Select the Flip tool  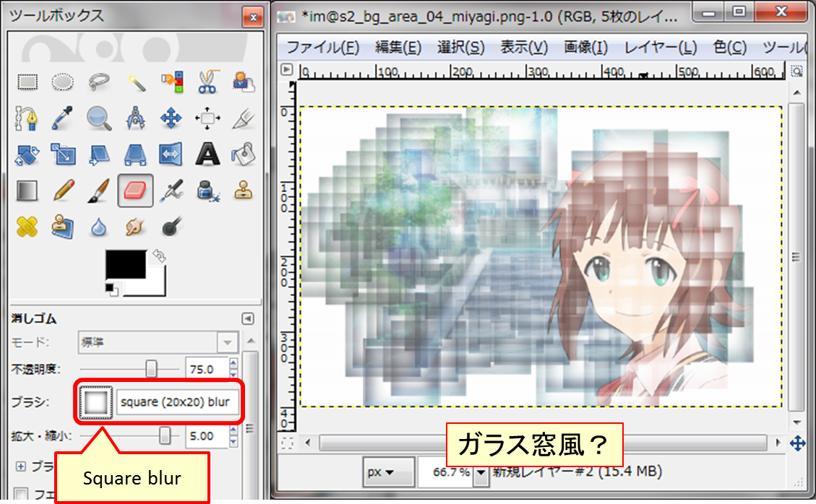point(172,155)
